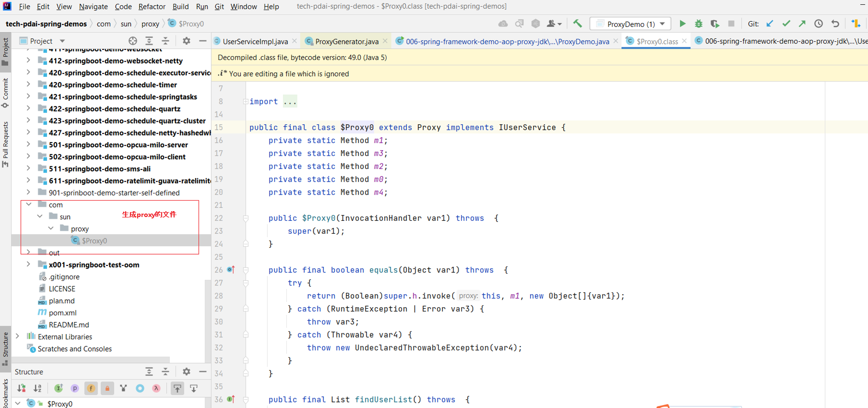Open Structure panel gear options

[x=186, y=372]
